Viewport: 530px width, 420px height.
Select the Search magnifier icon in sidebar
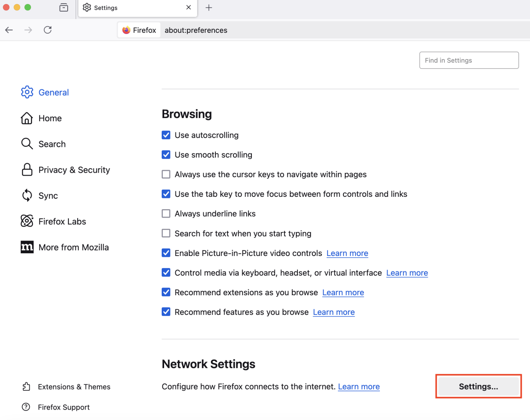[27, 144]
